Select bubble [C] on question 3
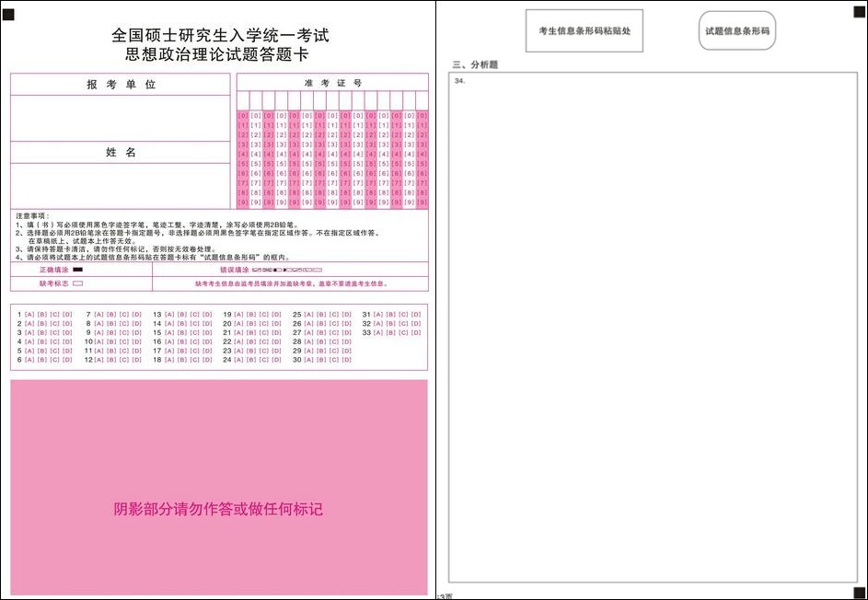 [x=54, y=332]
